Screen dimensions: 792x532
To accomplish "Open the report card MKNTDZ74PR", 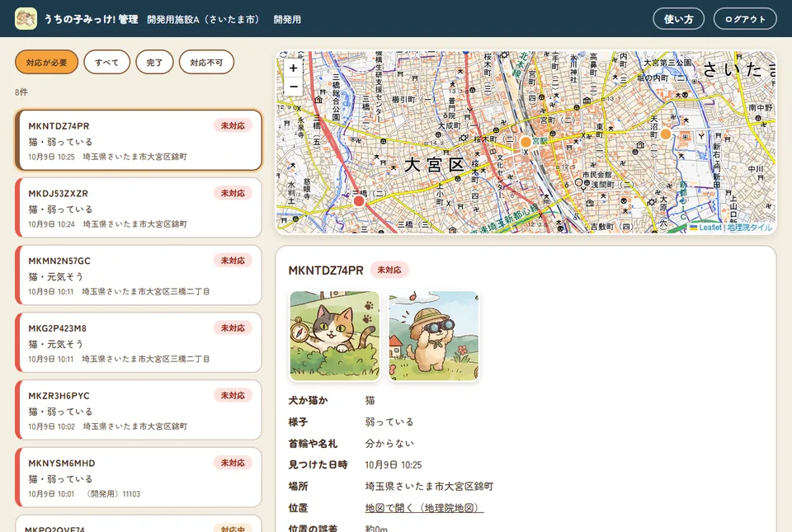I will [139, 140].
